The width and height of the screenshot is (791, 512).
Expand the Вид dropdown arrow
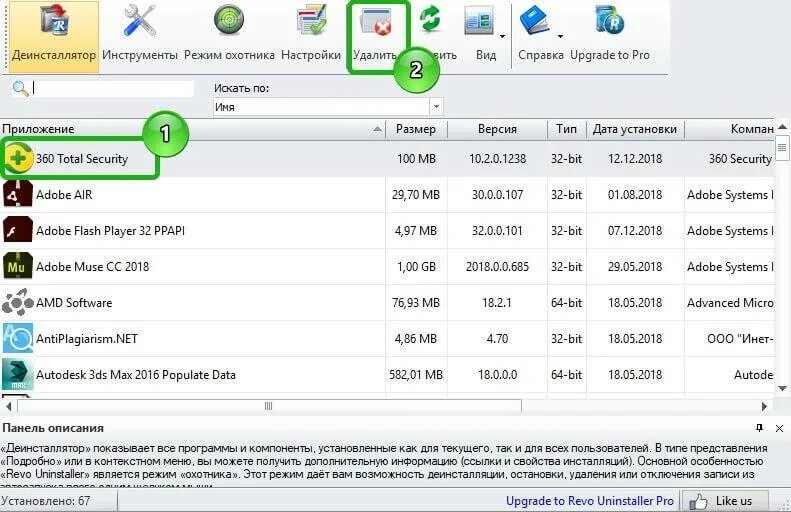pyautogui.click(x=502, y=36)
